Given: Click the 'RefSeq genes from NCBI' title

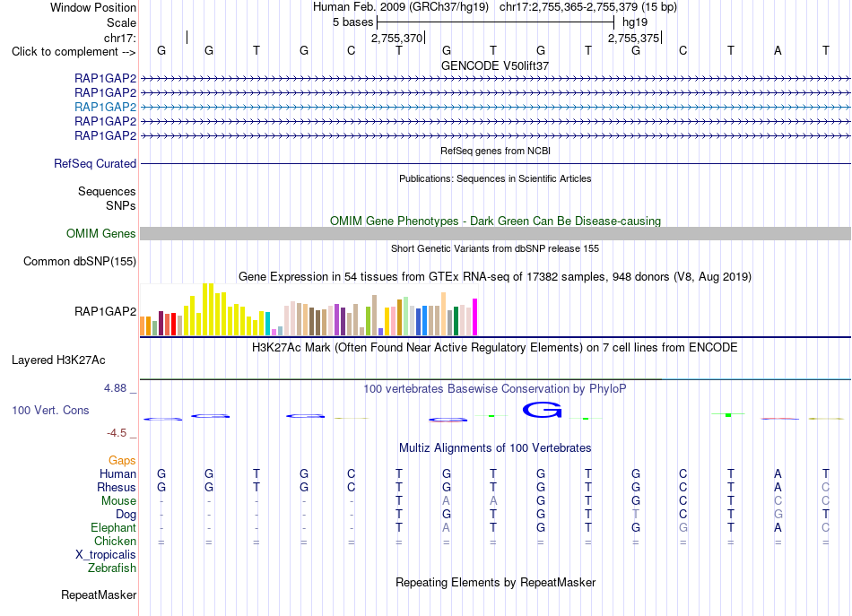Looking at the screenshot, I should (x=495, y=151).
